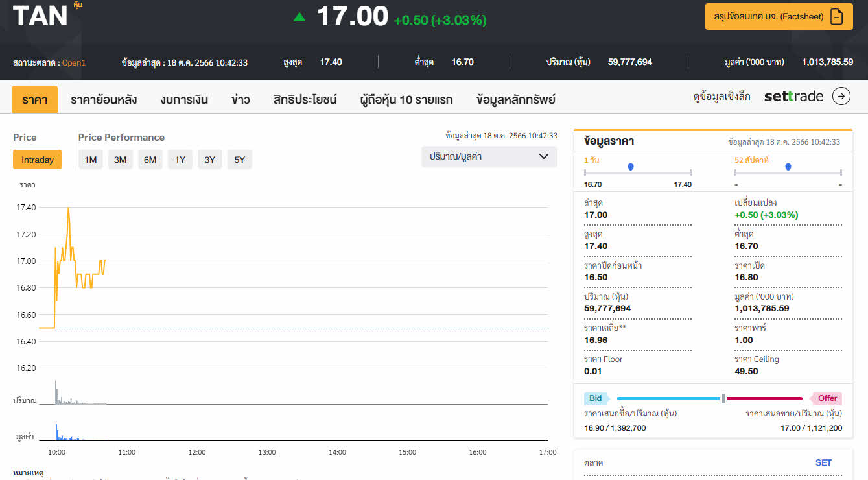
Task: Select the Intraday chart button
Action: click(x=38, y=160)
